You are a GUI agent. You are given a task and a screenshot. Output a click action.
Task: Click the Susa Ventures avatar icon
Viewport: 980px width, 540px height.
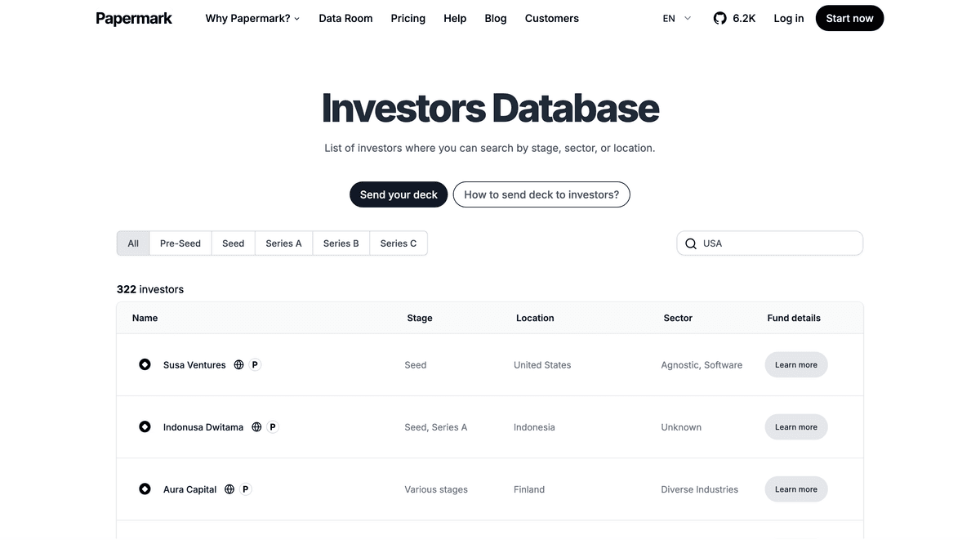(145, 364)
